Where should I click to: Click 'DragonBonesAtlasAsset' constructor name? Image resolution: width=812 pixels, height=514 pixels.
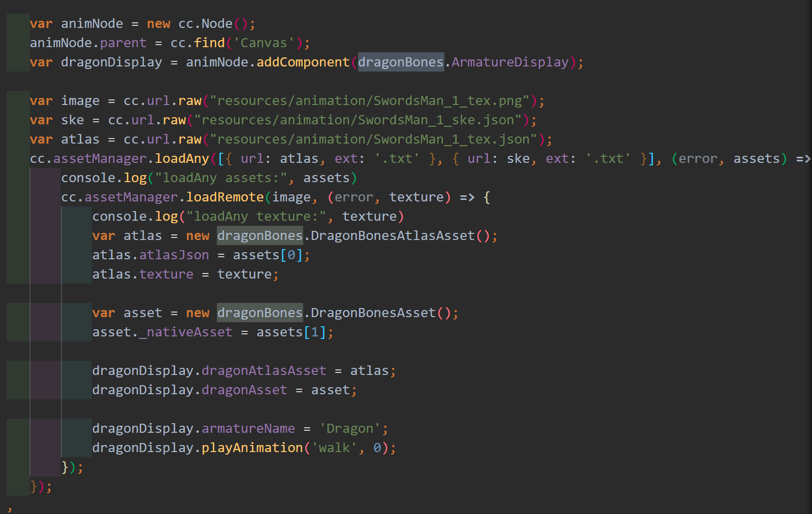point(393,235)
